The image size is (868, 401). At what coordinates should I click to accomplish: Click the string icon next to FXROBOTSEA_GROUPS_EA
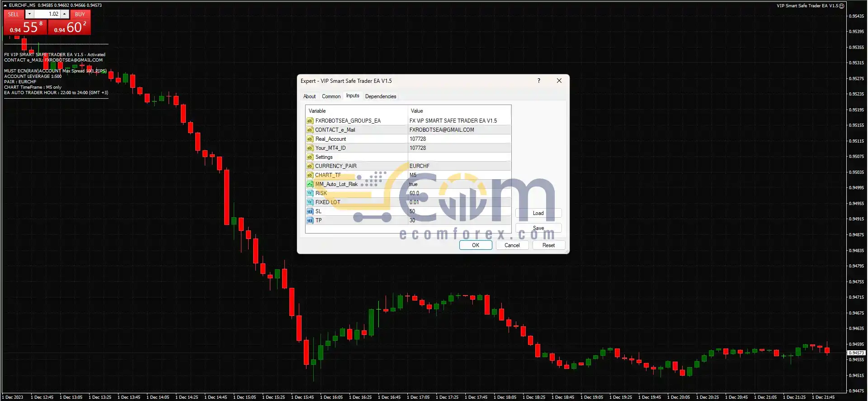coord(310,121)
